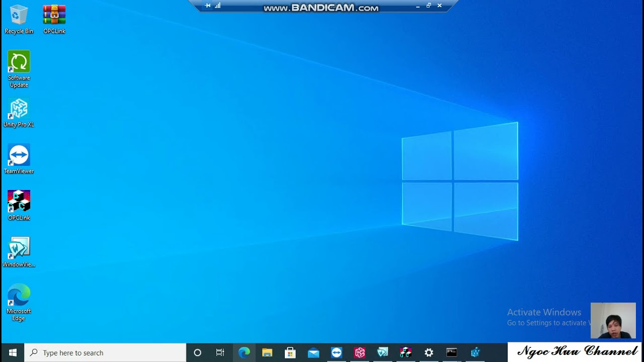Switch to blue cubes app on taskbar
This screenshot has height=362, width=644.
tap(475, 353)
